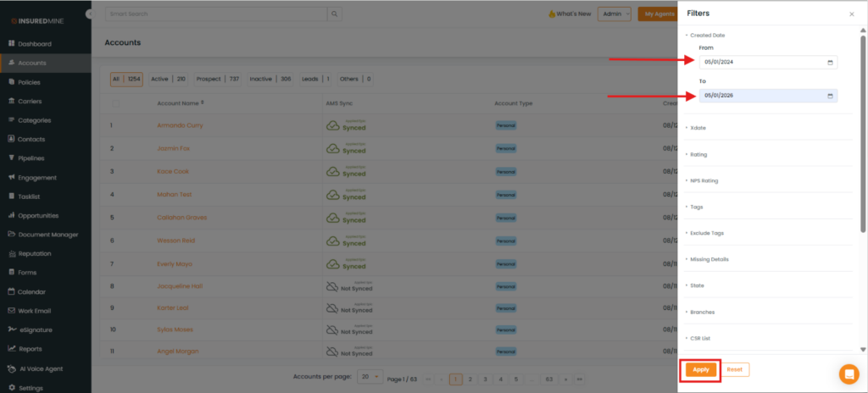The image size is (868, 393).
Task: Expand the Exclude Tags filter
Action: [x=704, y=233]
